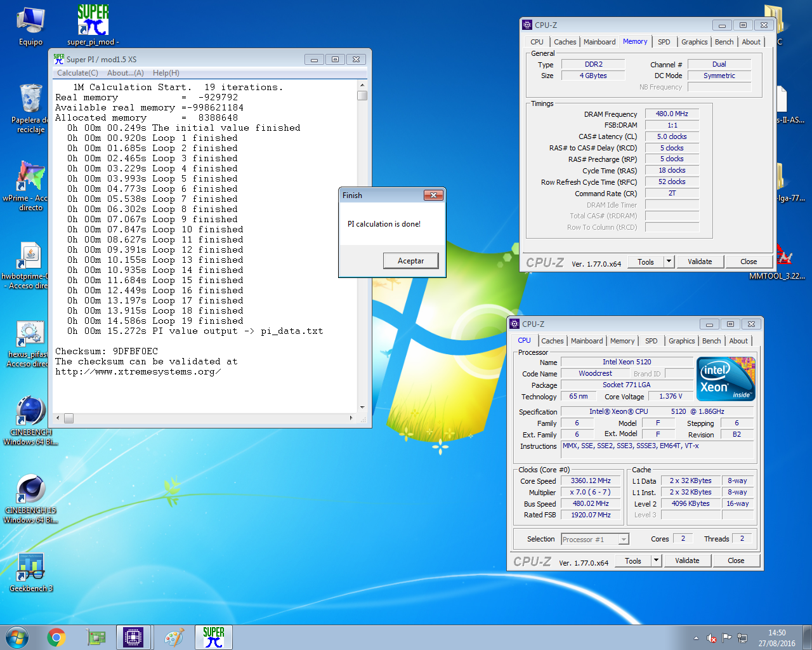Viewport: 812px width, 650px height.
Task: Click the DRAM Frequency 480.0 MHz value
Action: point(672,114)
